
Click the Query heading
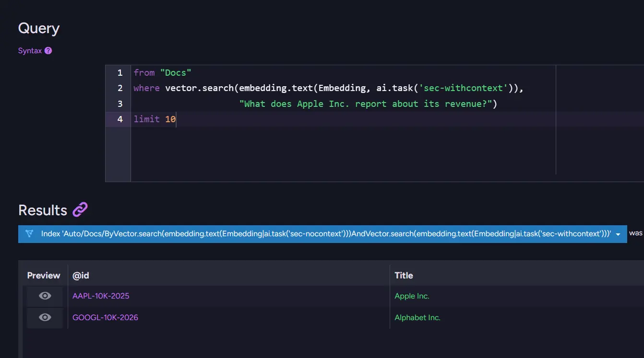[x=39, y=28]
